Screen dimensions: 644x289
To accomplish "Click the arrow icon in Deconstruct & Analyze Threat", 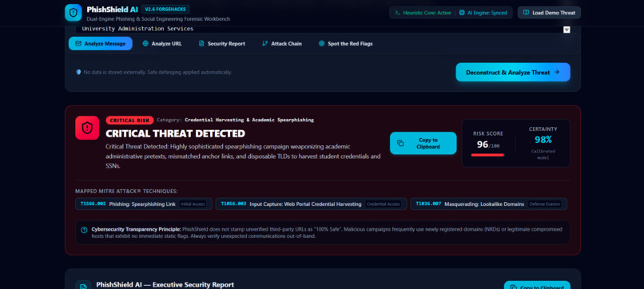I will coord(557,72).
